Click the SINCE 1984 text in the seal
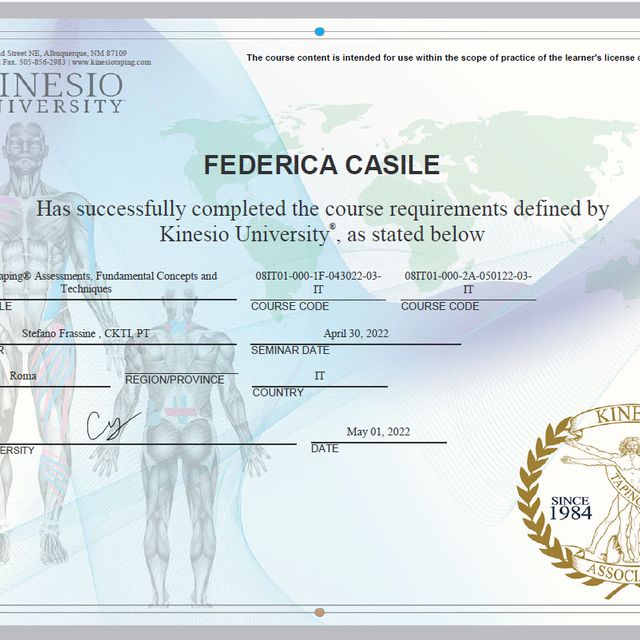The width and height of the screenshot is (640, 640). coord(570,508)
